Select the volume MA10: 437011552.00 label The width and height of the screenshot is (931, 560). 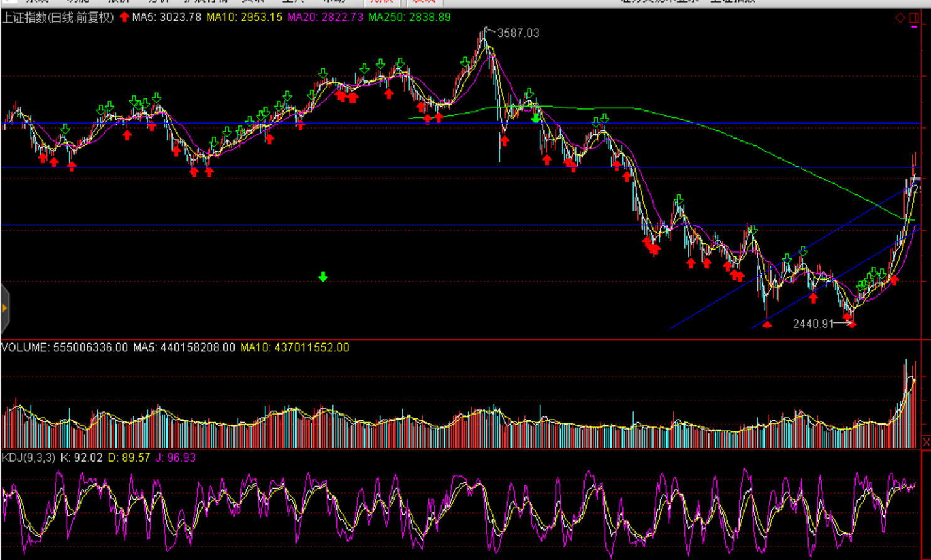tap(294, 347)
